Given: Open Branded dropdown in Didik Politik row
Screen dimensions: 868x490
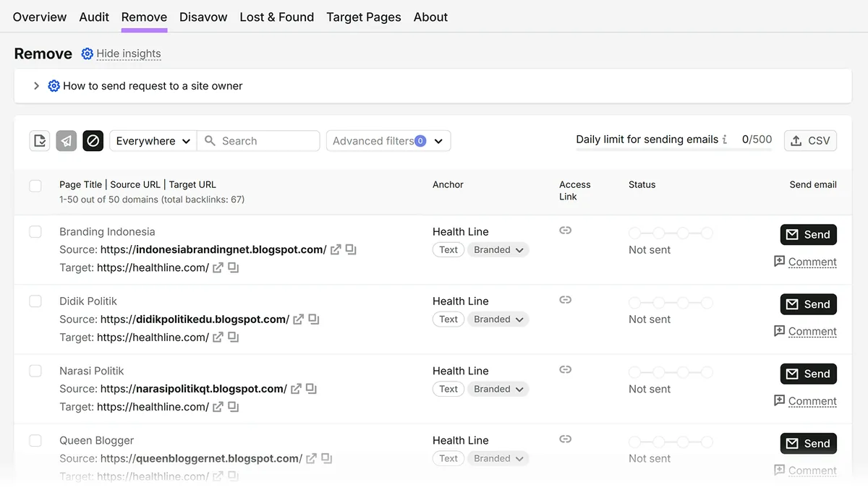Looking at the screenshot, I should pos(498,319).
